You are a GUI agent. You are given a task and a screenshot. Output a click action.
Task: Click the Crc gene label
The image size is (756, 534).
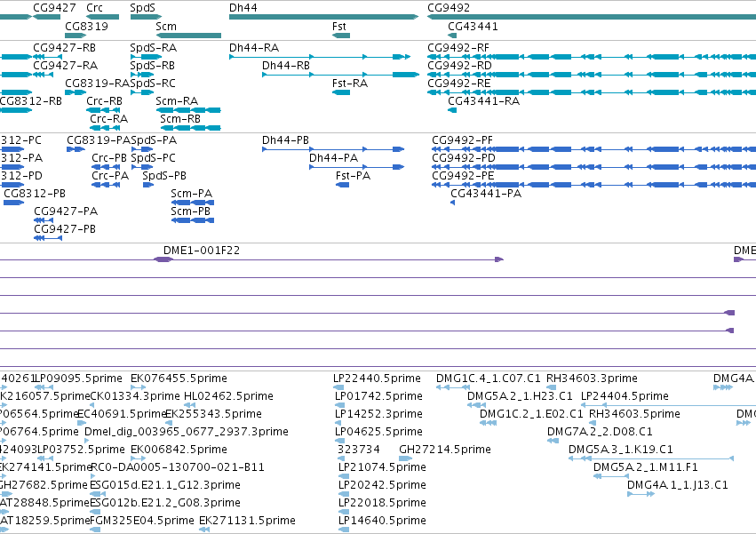coord(94,8)
